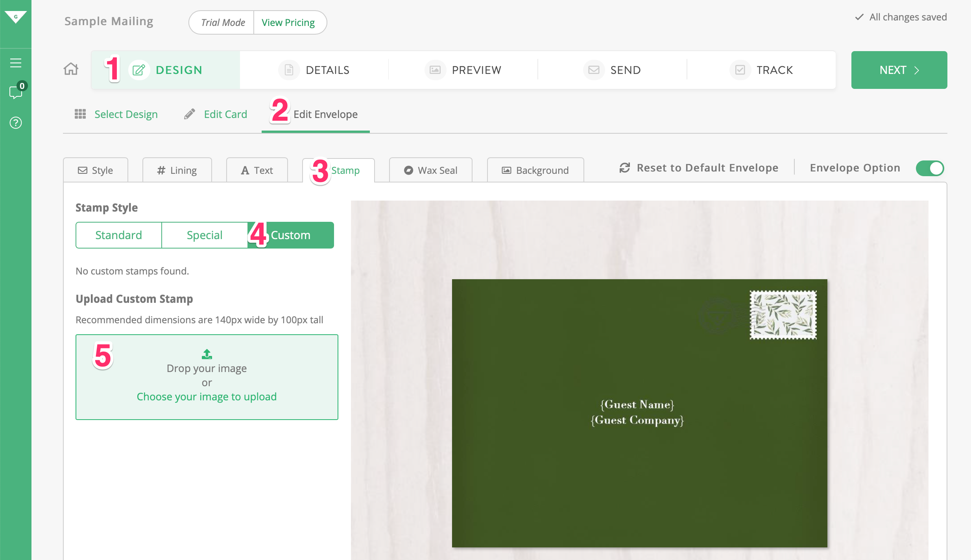This screenshot has width=971, height=560.
Task: Go to the home icon
Action: click(71, 69)
